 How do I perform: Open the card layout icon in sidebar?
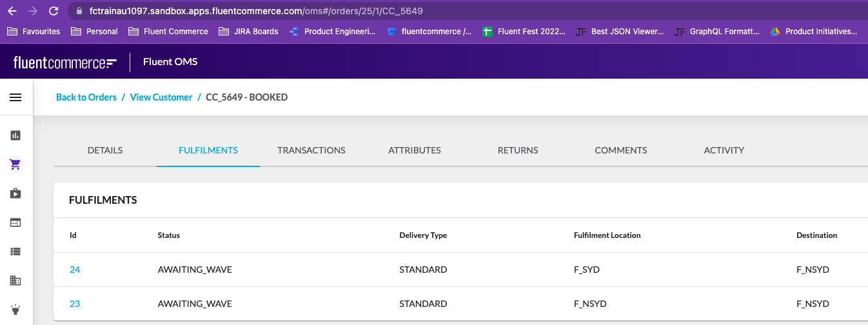[15, 222]
